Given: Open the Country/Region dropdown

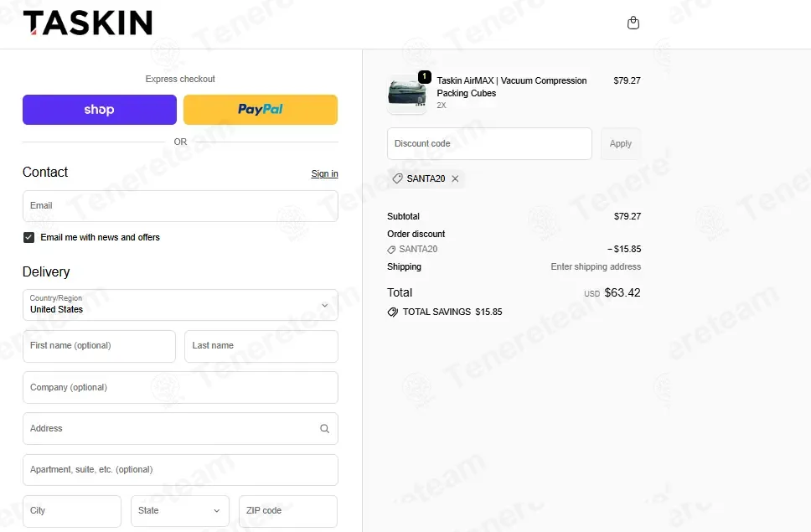Looking at the screenshot, I should [180, 305].
